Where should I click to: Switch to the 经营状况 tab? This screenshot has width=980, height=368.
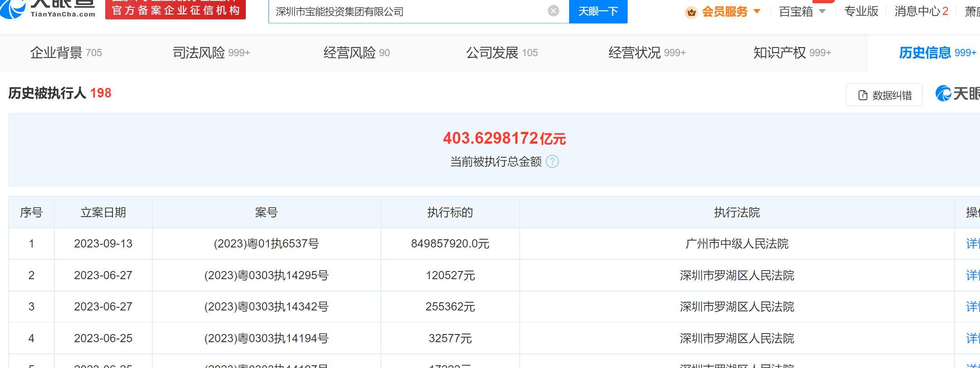pos(647,53)
